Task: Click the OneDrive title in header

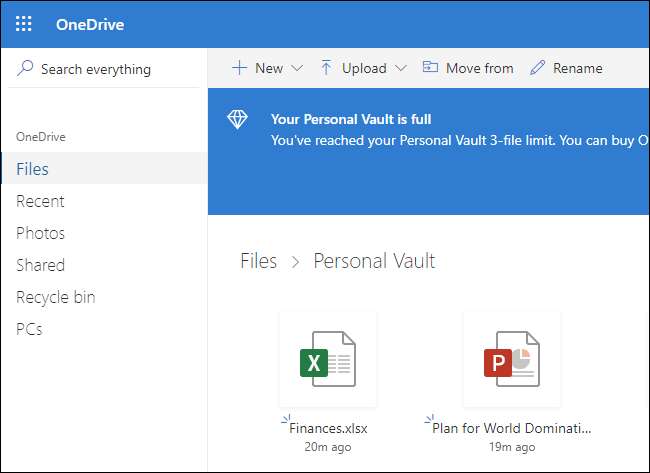Action: coord(90,24)
